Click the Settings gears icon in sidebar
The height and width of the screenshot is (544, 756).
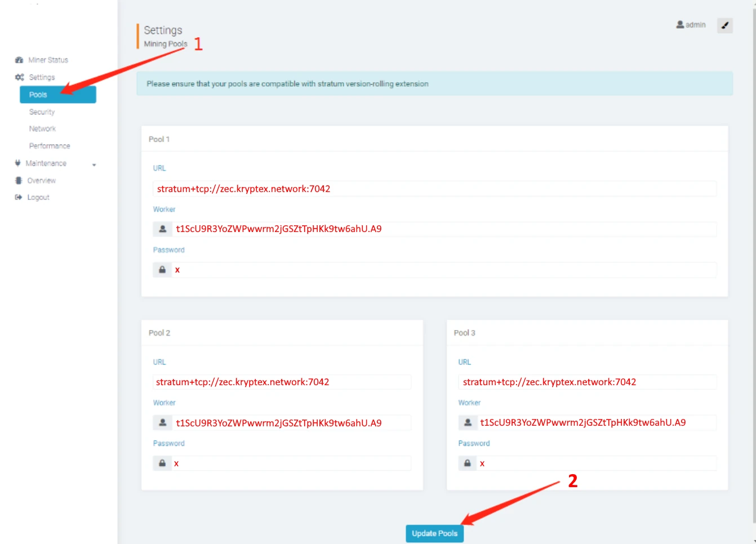coord(20,77)
